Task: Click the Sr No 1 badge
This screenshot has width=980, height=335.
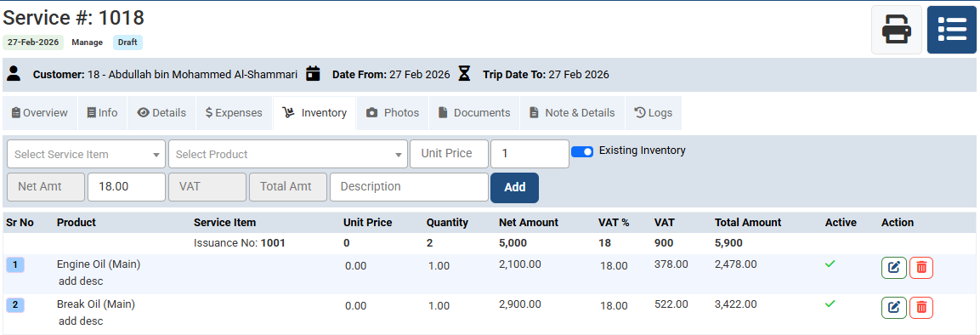Action: [15, 264]
